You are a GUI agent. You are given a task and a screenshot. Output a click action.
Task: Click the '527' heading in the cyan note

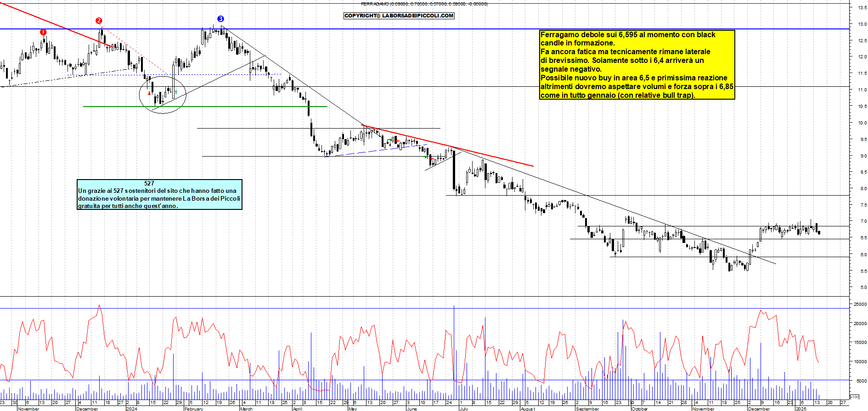tap(149, 183)
